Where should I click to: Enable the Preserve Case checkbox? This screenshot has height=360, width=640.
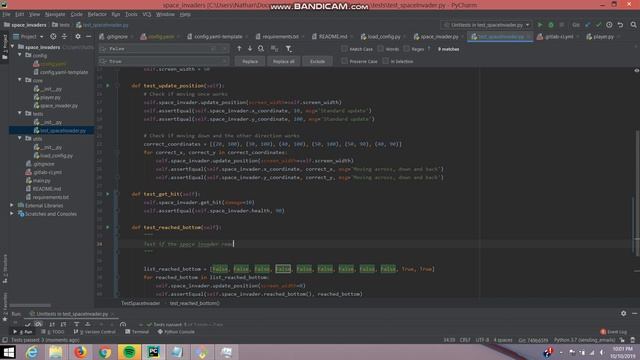(x=344, y=61)
